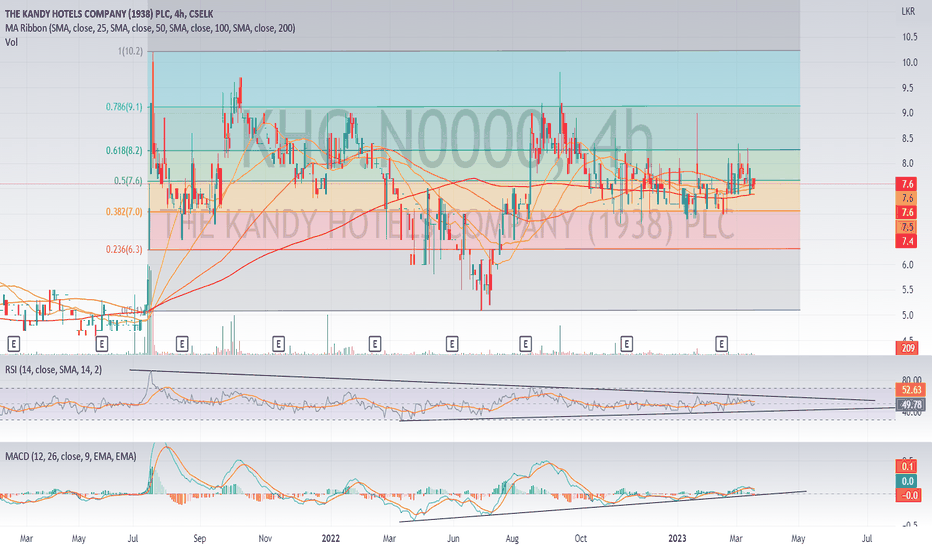This screenshot has width=932, height=550.
Task: Click the orange 7.5 moving average price tag
Action: point(907,227)
